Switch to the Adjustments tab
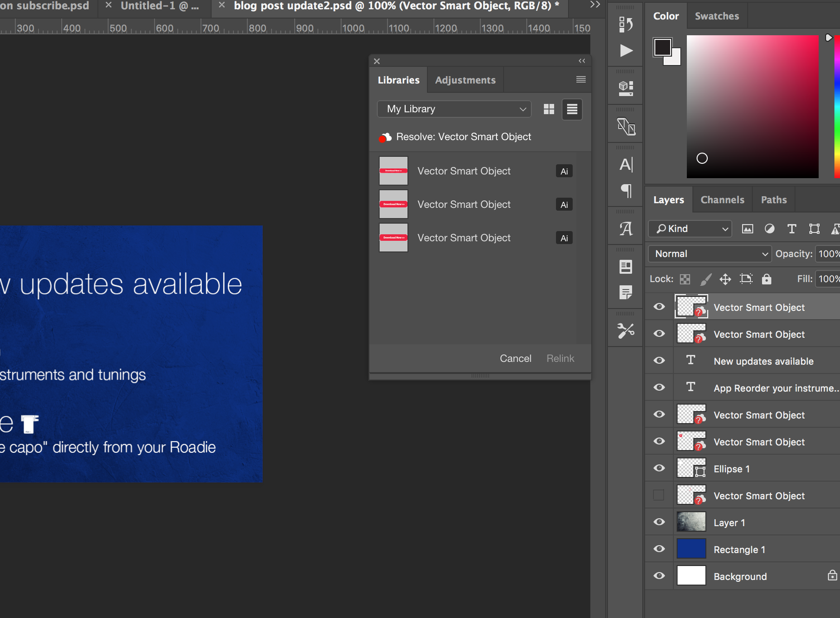This screenshot has height=618, width=840. 465,80
